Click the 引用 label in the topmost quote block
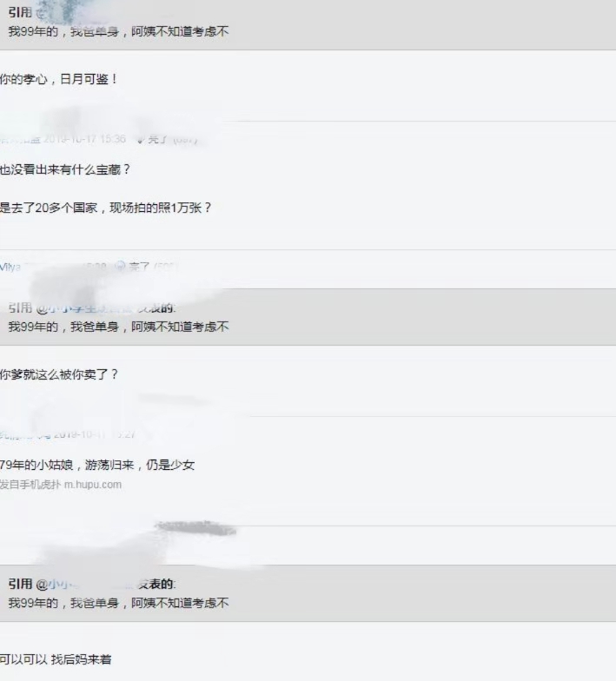Viewport: 616px width, 681px height. [x=20, y=12]
